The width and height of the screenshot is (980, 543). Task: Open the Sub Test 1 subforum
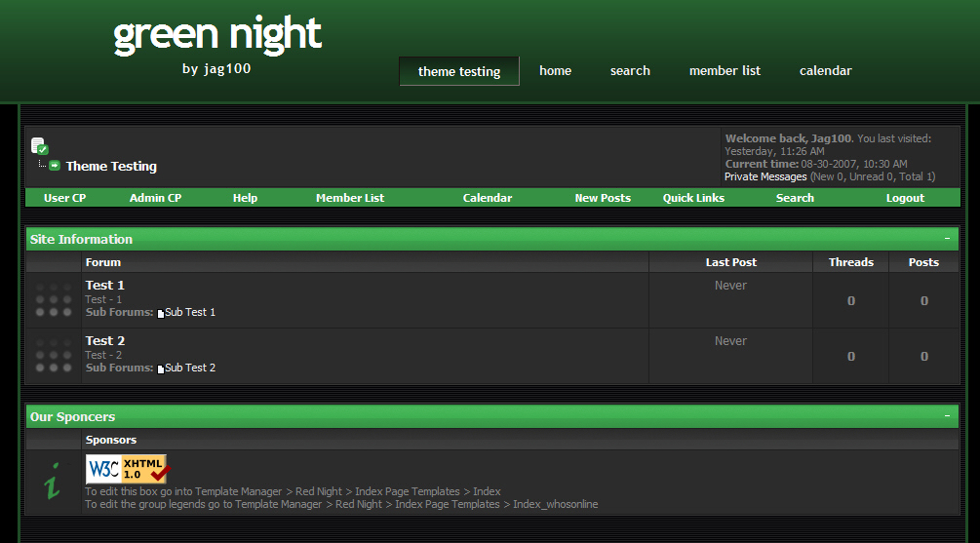pyautogui.click(x=190, y=312)
